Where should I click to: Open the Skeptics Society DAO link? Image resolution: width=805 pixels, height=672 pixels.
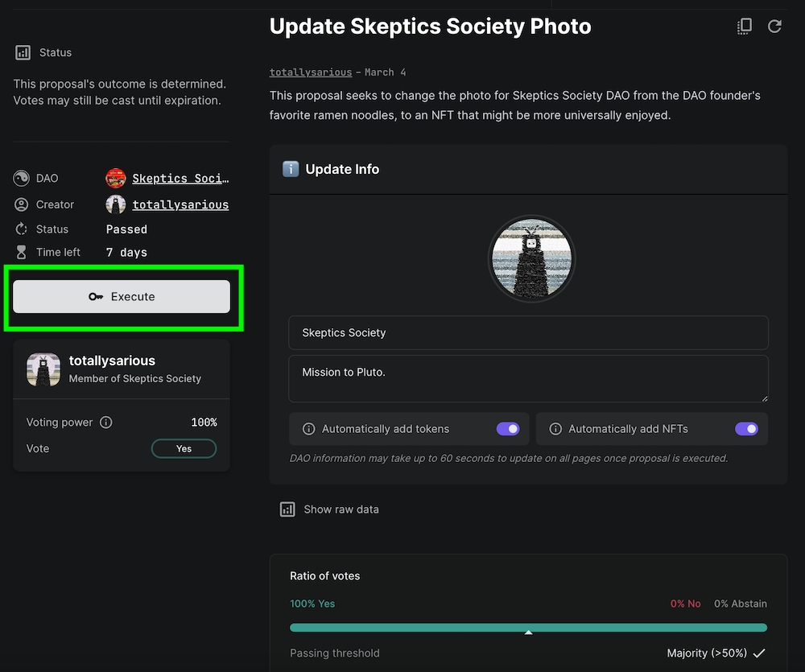[180, 179]
